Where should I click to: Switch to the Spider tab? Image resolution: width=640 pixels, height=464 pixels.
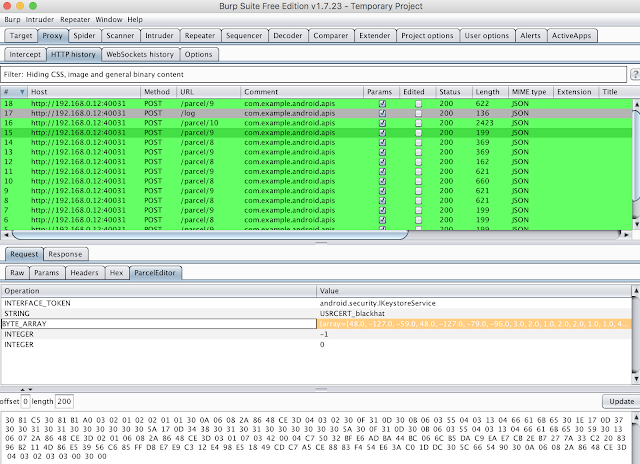coord(84,36)
